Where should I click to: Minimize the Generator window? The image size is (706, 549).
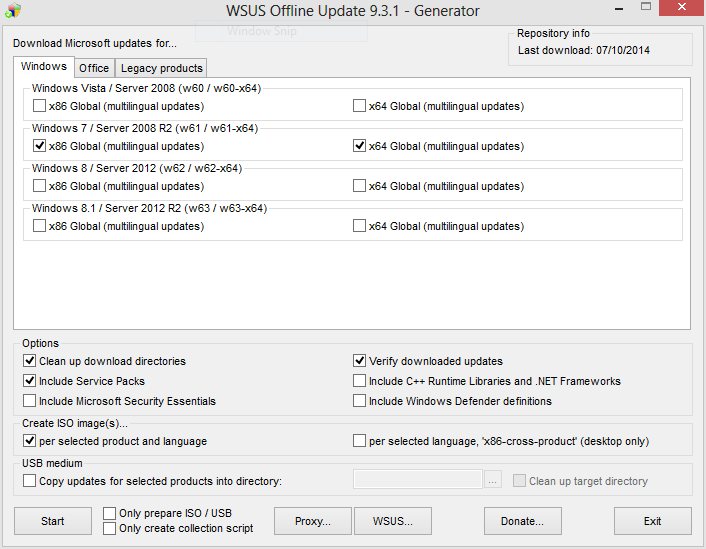coord(619,9)
